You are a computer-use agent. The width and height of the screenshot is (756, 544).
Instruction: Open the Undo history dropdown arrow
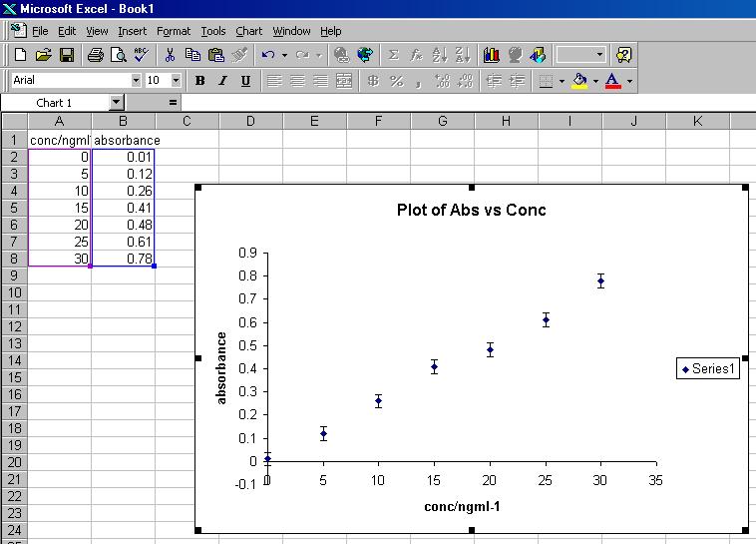[x=284, y=55]
